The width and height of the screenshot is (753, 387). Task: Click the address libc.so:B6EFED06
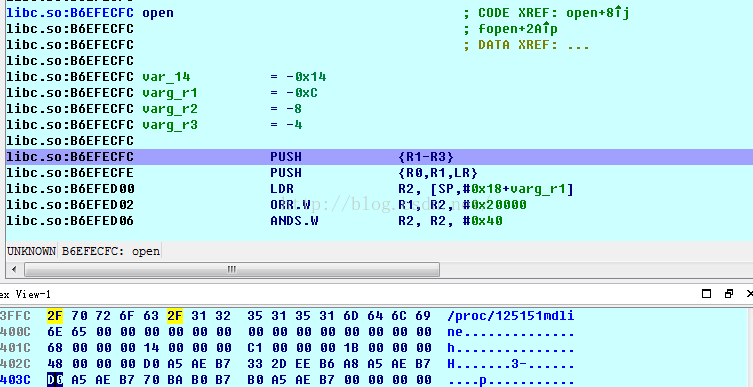[x=70, y=221]
